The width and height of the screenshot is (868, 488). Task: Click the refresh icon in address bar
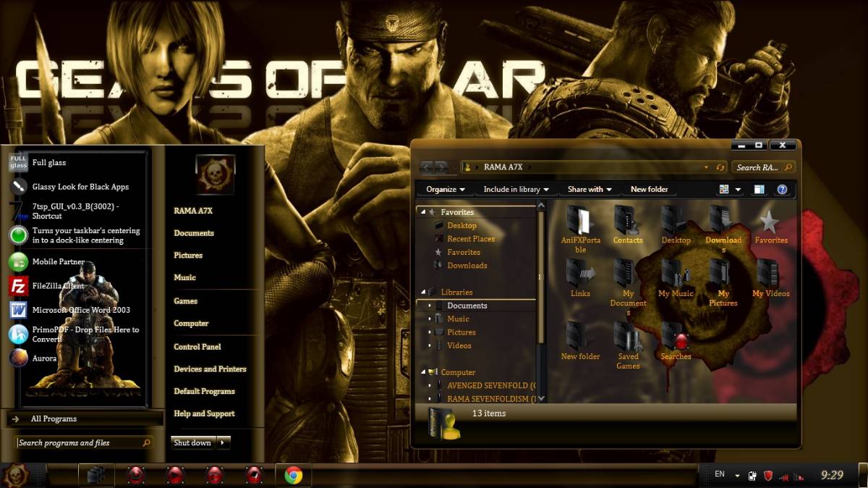click(720, 167)
